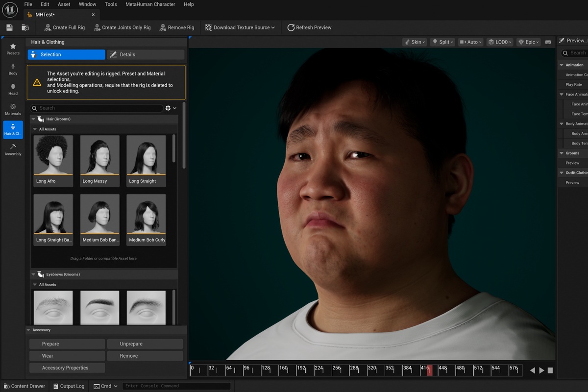Open the Content Drawer
This screenshot has width=588, height=392.
point(24,386)
